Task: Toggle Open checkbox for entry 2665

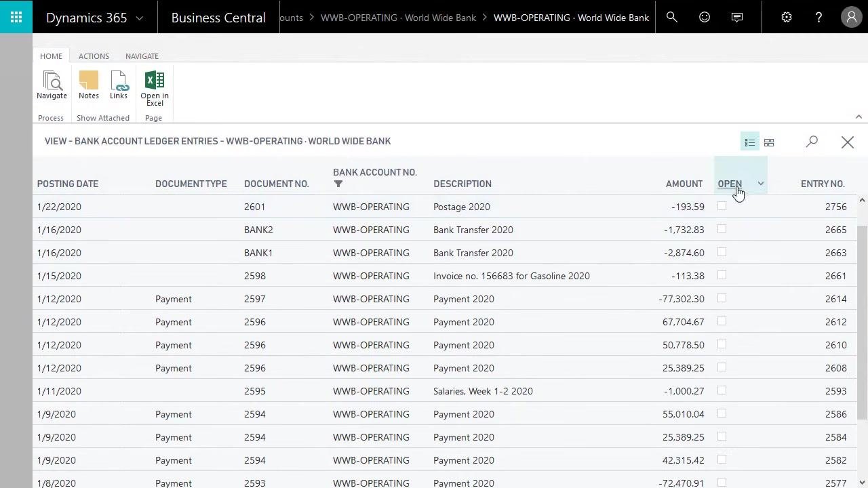Action: pos(722,229)
